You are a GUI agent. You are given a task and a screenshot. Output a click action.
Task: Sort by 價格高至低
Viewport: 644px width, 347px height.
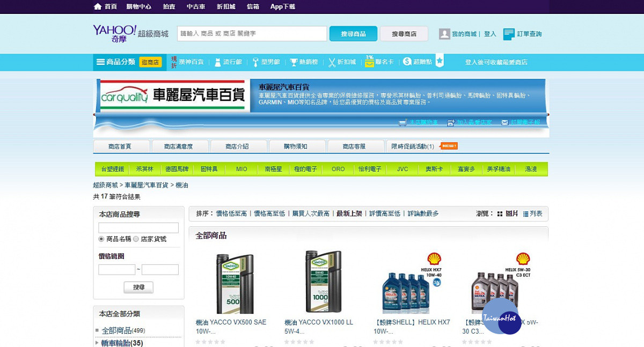coord(269,213)
